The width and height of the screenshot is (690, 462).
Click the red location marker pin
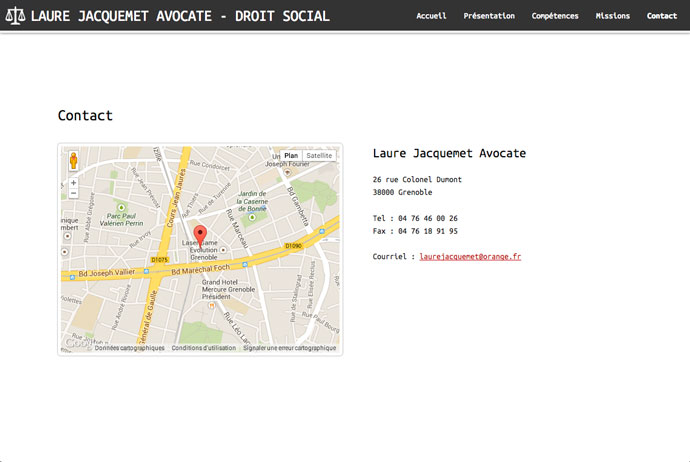coord(199,235)
